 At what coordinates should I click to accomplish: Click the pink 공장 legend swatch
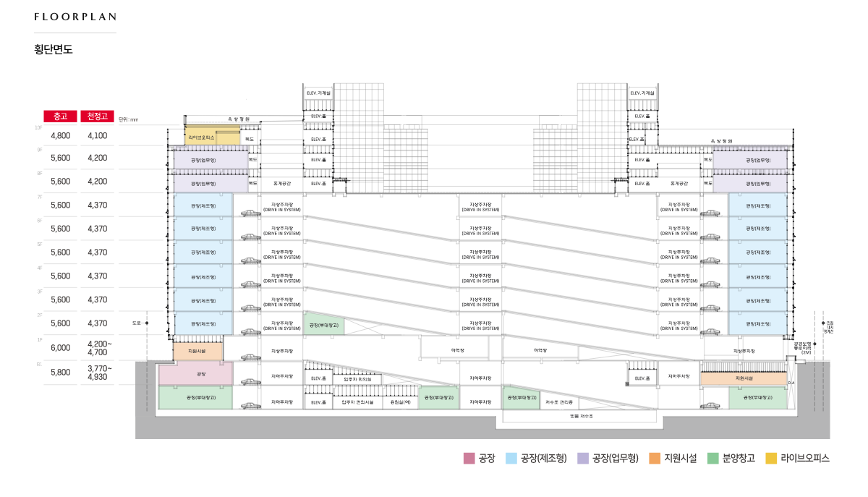click(x=469, y=458)
